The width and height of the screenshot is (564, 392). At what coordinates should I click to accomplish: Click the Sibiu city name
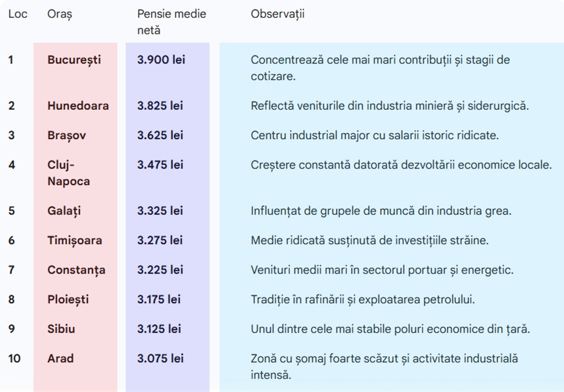(x=61, y=329)
